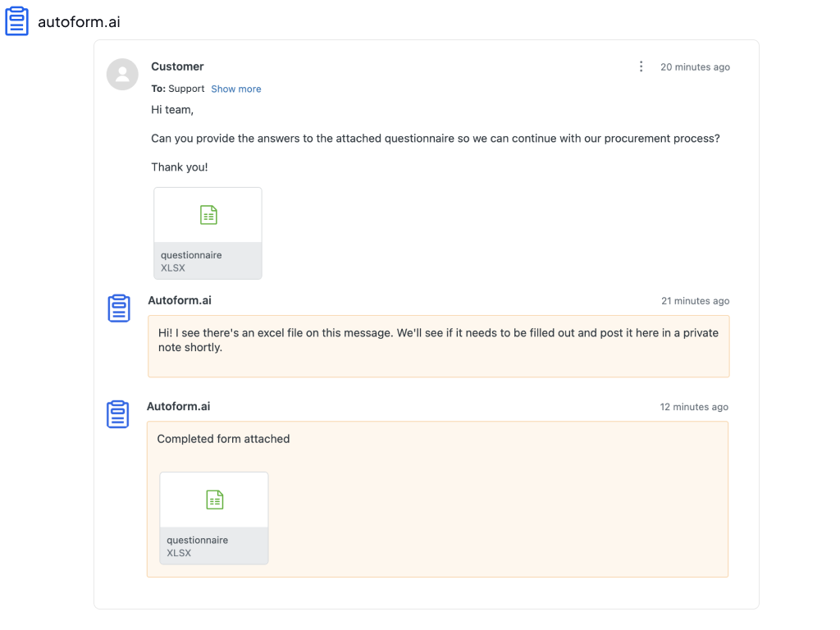Click the Autoform.ai icon beside first private note
The width and height of the screenshot is (840, 630).
click(118, 308)
